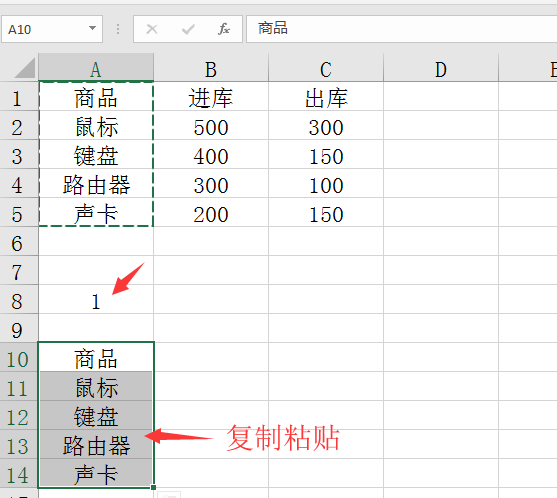Click cell B2 with value 500
Screen dimensions: 557x498
click(211, 125)
